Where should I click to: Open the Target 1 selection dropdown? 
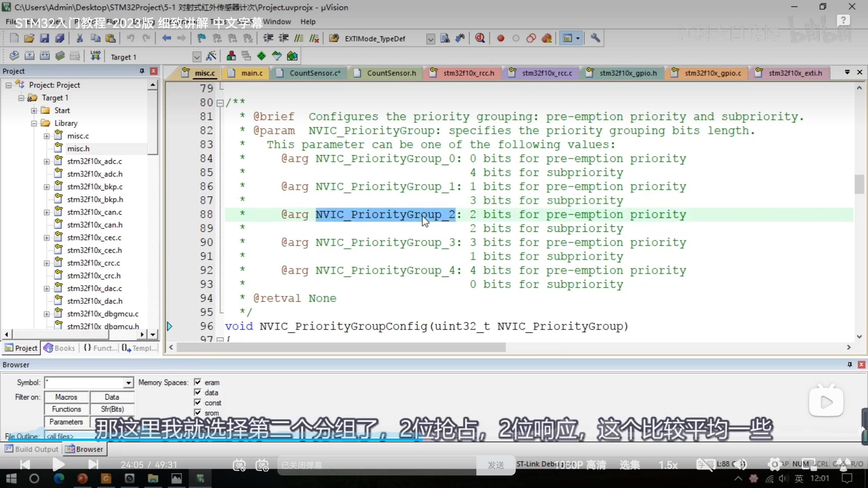197,57
